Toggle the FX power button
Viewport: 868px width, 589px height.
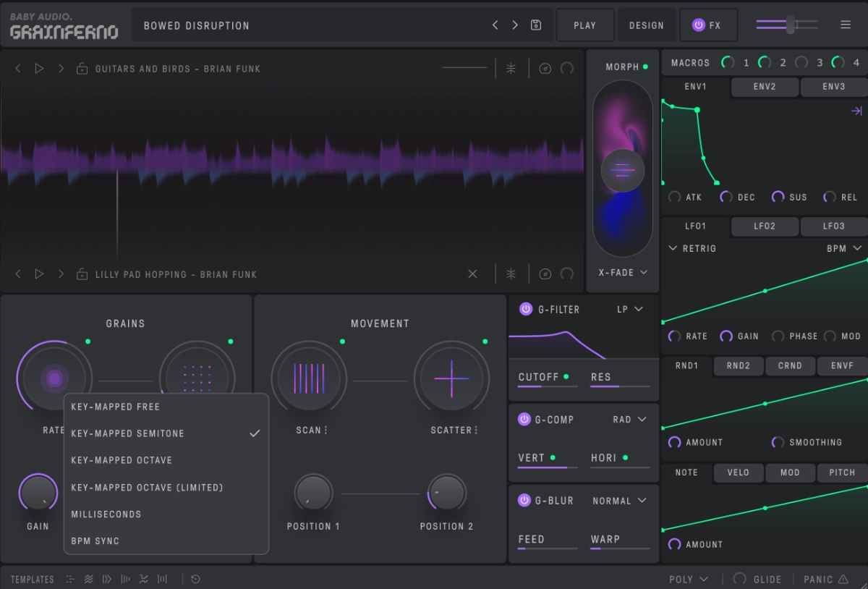tap(698, 25)
